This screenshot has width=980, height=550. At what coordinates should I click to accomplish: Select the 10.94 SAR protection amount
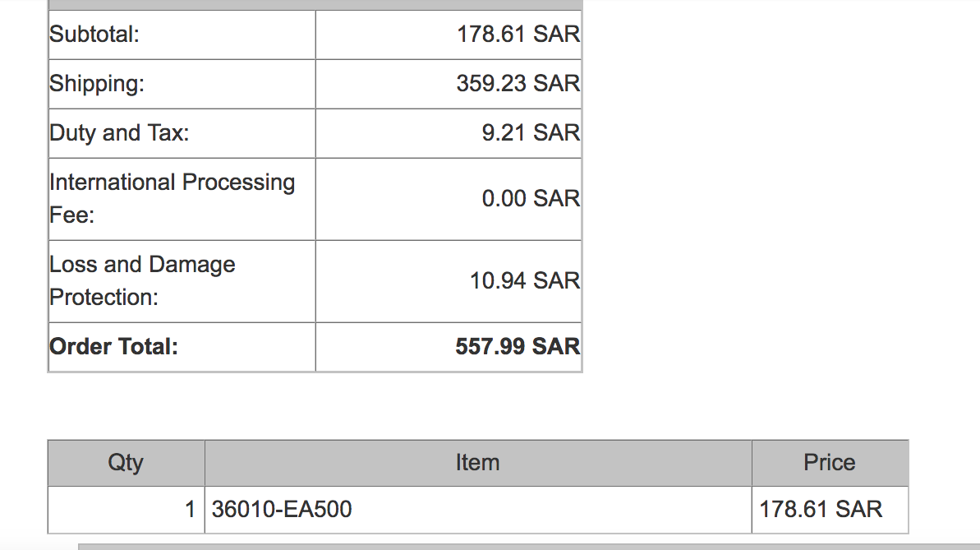(525, 281)
